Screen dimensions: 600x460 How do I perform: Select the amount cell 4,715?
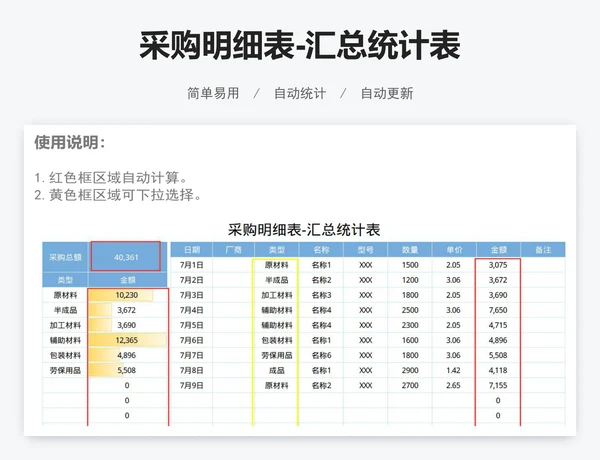[498, 325]
